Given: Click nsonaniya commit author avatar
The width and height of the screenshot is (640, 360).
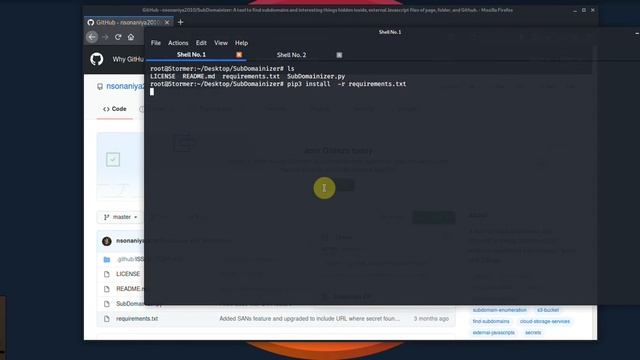Looking at the screenshot, I should 107,241.
